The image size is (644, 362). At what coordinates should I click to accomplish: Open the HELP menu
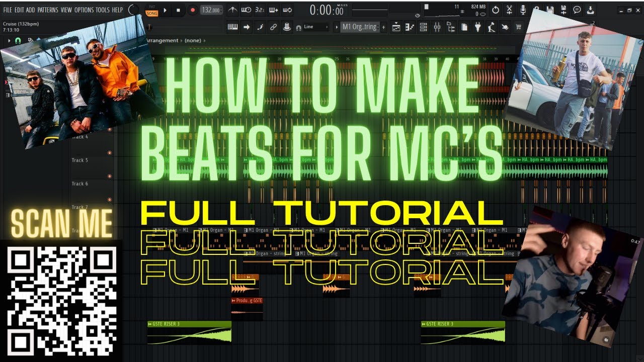click(x=117, y=10)
